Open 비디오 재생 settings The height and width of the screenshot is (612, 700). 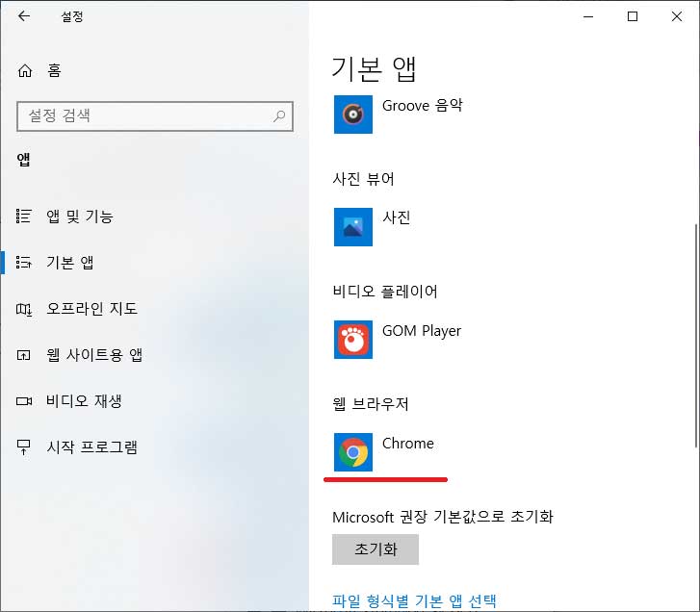(84, 401)
